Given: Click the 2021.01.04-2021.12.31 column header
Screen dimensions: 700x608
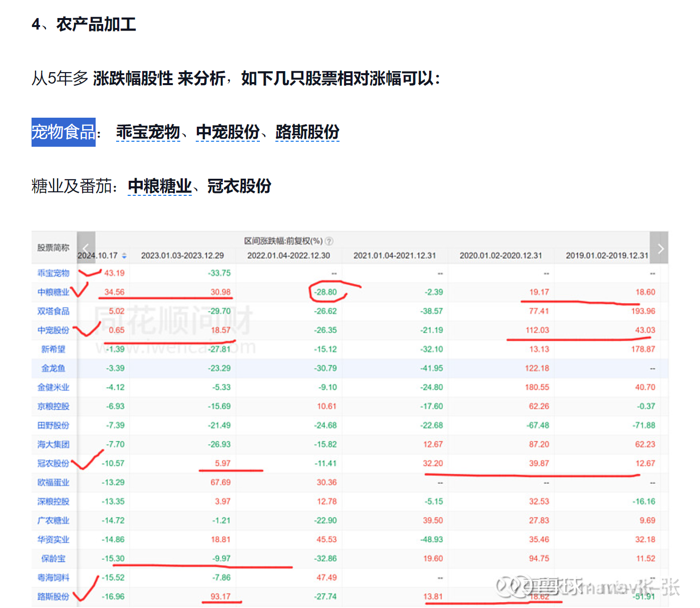Looking at the screenshot, I should pos(395,255).
